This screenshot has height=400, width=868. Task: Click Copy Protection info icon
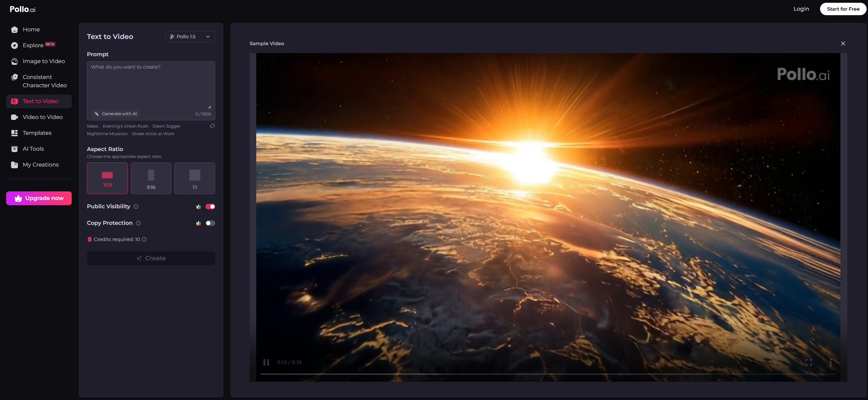[138, 223]
